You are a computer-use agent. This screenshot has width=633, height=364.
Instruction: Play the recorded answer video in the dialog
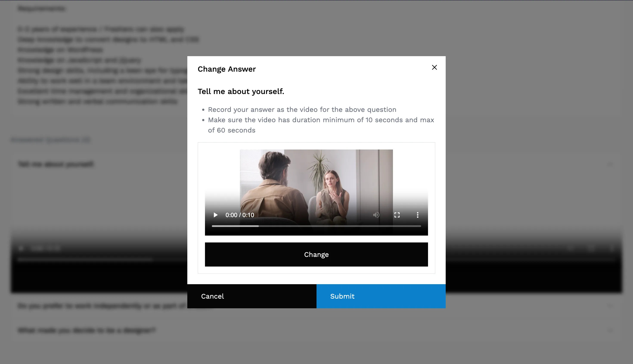pos(216,215)
